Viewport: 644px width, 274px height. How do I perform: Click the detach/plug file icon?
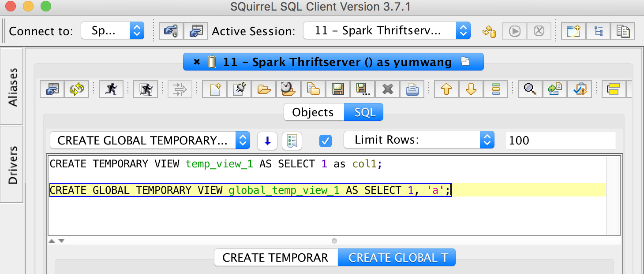coord(239,89)
